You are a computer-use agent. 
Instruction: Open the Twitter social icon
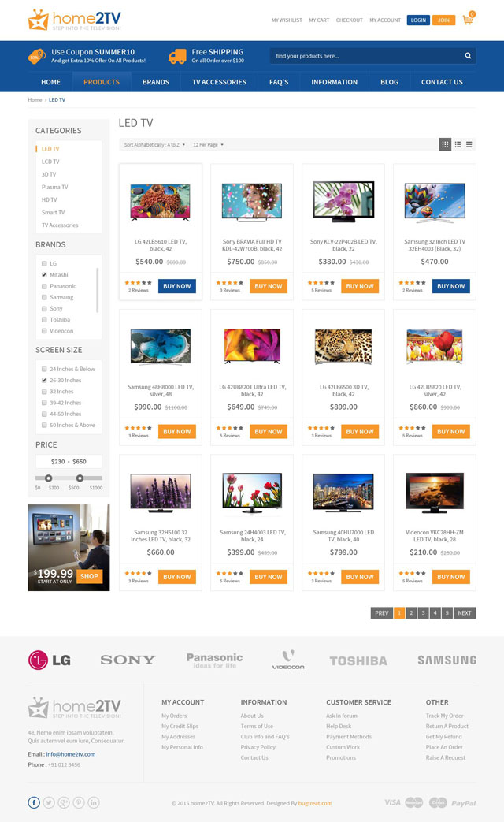click(x=49, y=802)
